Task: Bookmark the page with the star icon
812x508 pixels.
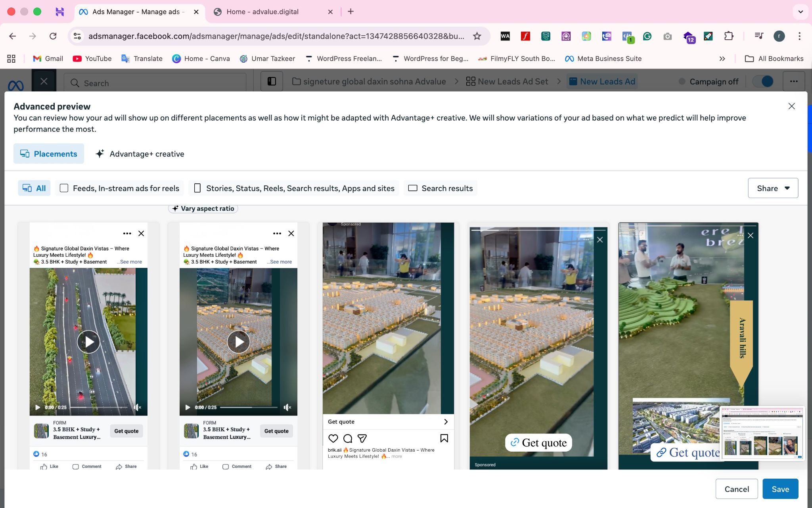Action: (477, 36)
